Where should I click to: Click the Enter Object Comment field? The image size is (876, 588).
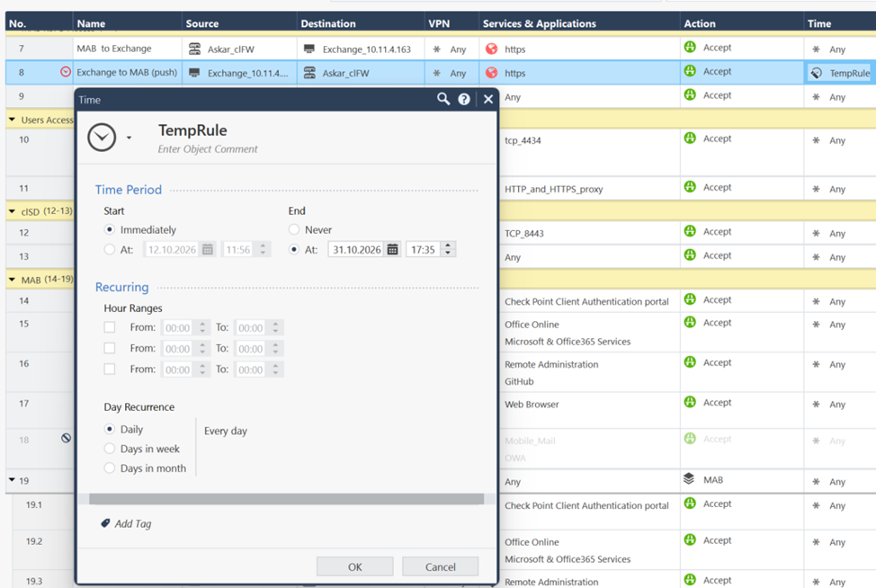[208, 149]
